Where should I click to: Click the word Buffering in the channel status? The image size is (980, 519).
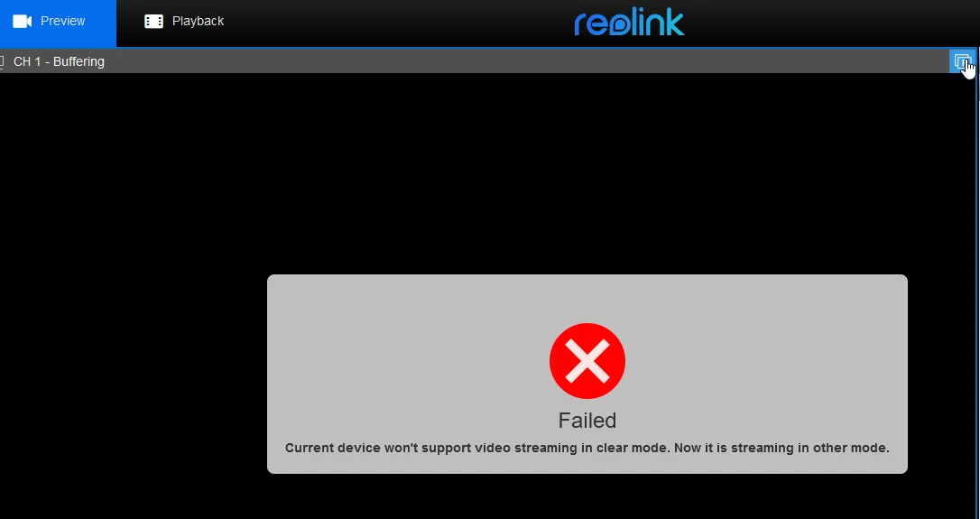79,61
